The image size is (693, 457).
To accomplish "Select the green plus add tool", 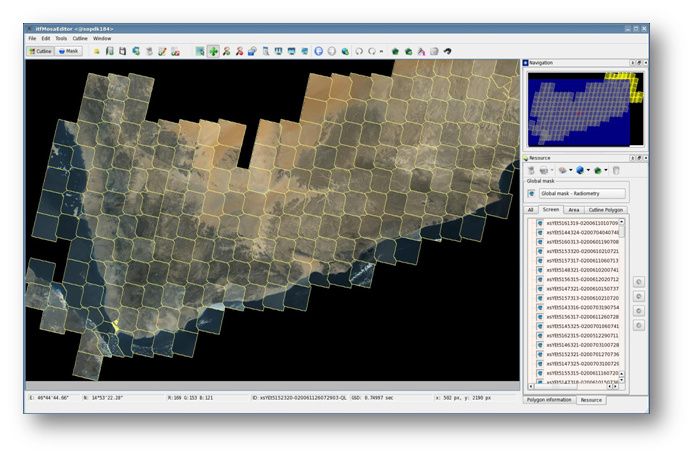I will [x=213, y=50].
